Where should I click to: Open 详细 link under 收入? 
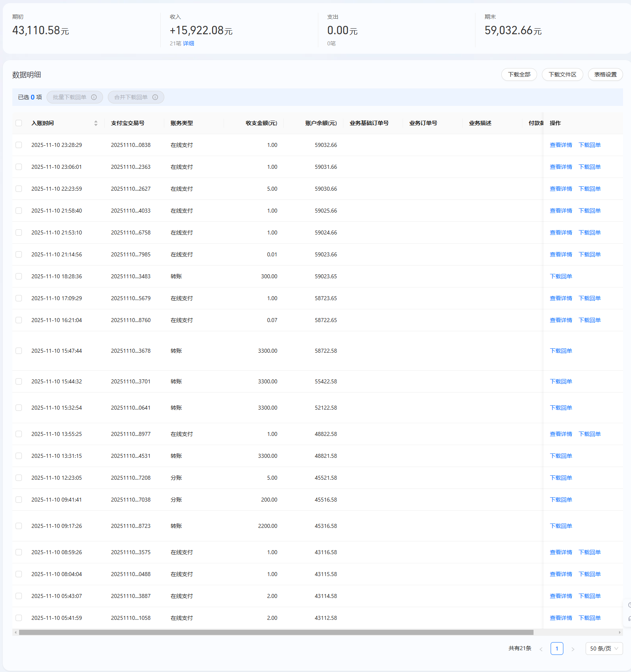[189, 43]
